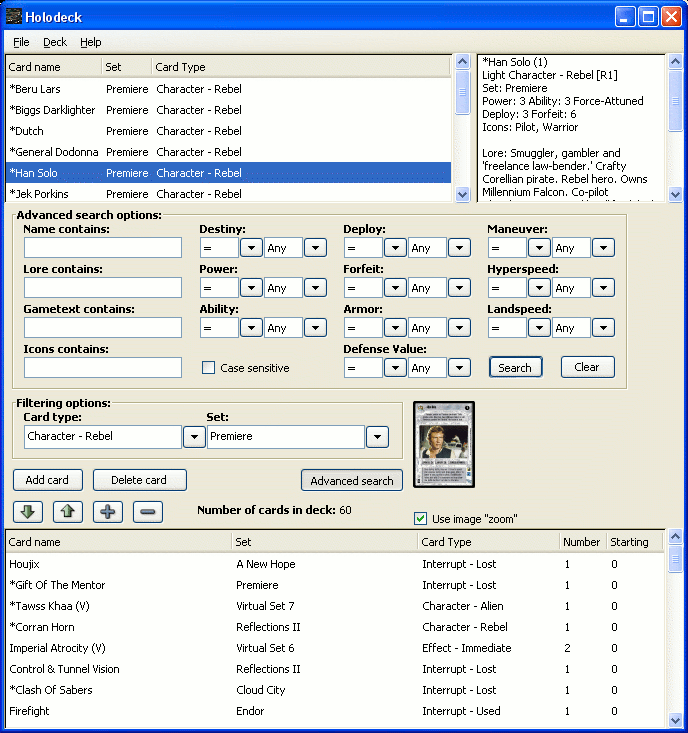Select Houjix row in the deck list
688x733 pixels.
click(335, 564)
